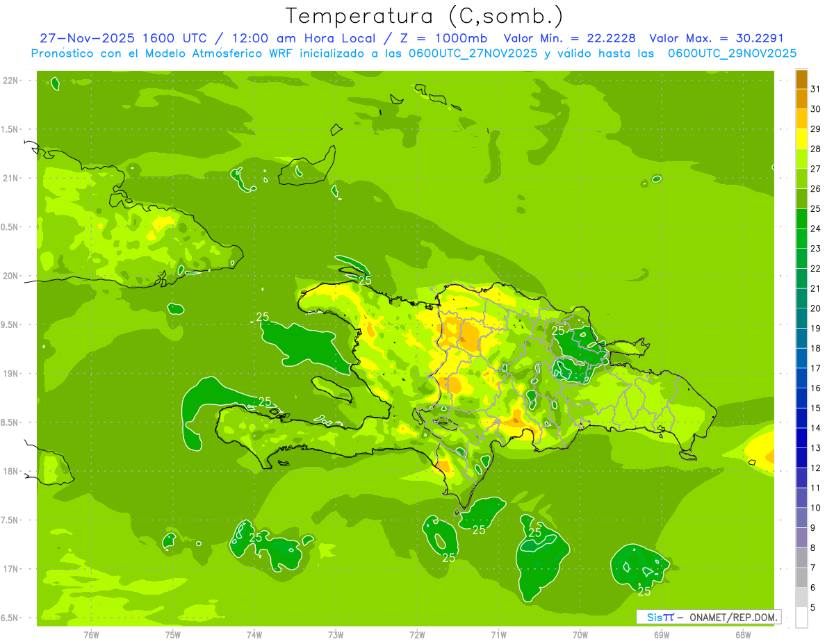Click the '17' label in the color legend

coord(816,368)
